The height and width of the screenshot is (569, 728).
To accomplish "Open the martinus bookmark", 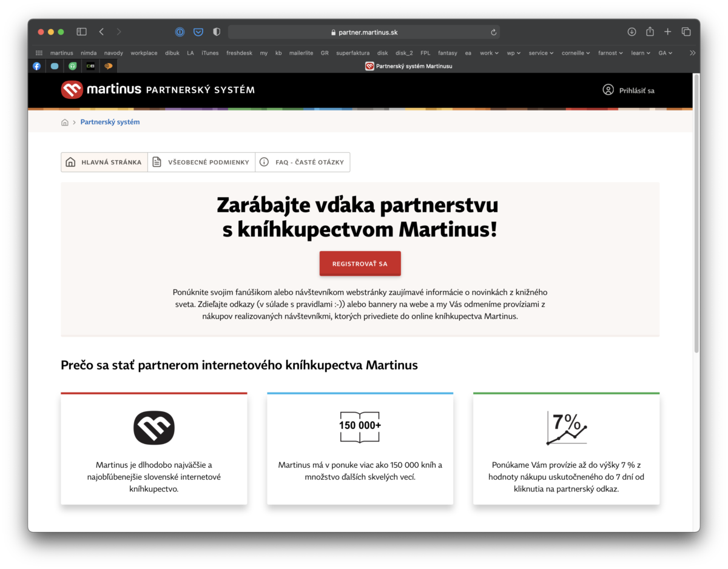I will click(61, 53).
